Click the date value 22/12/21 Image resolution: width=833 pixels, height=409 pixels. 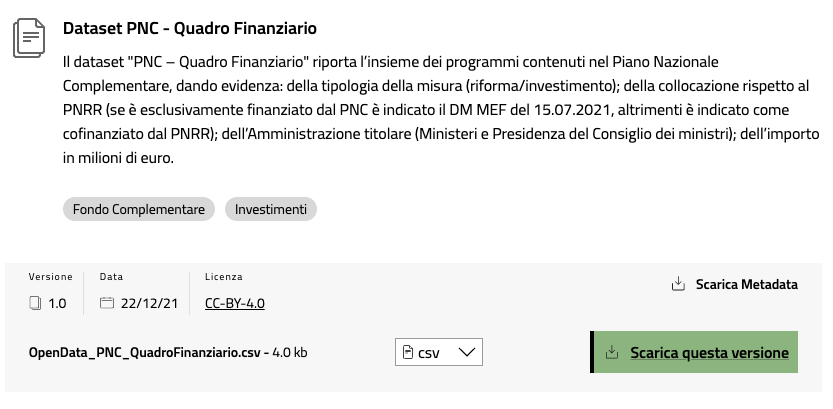click(149, 303)
